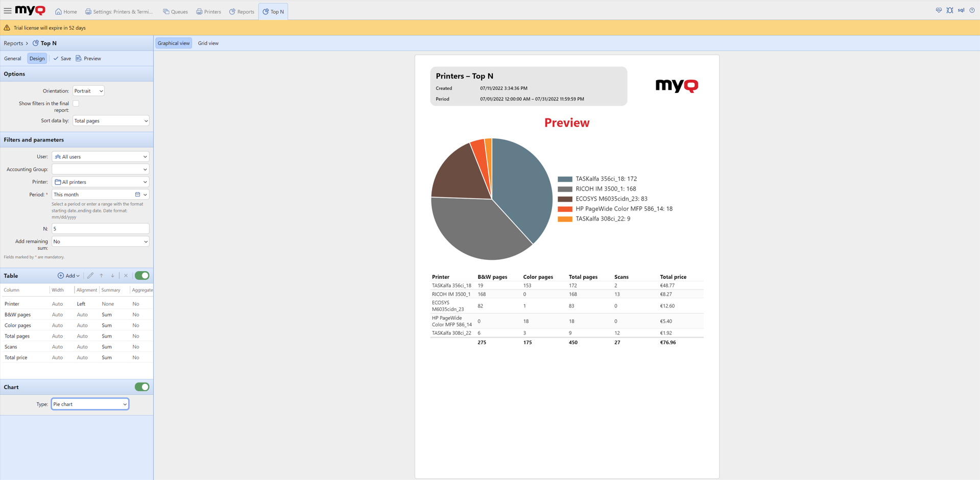Open the Period dropdown arrow
The image size is (980, 480).
click(146, 195)
